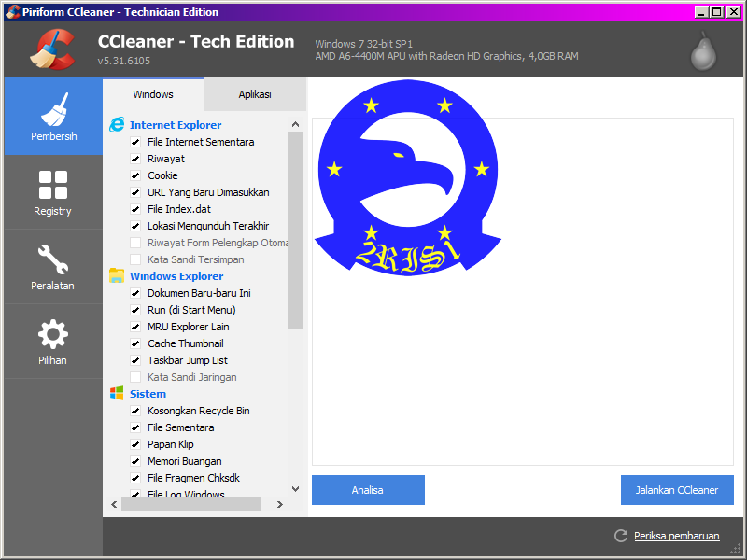Uncheck File Index.dat

point(135,209)
